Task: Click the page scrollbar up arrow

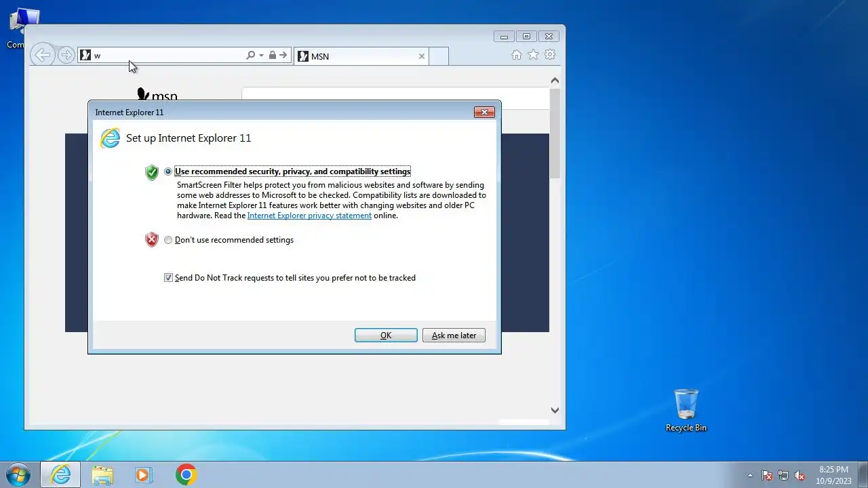Action: (x=555, y=81)
